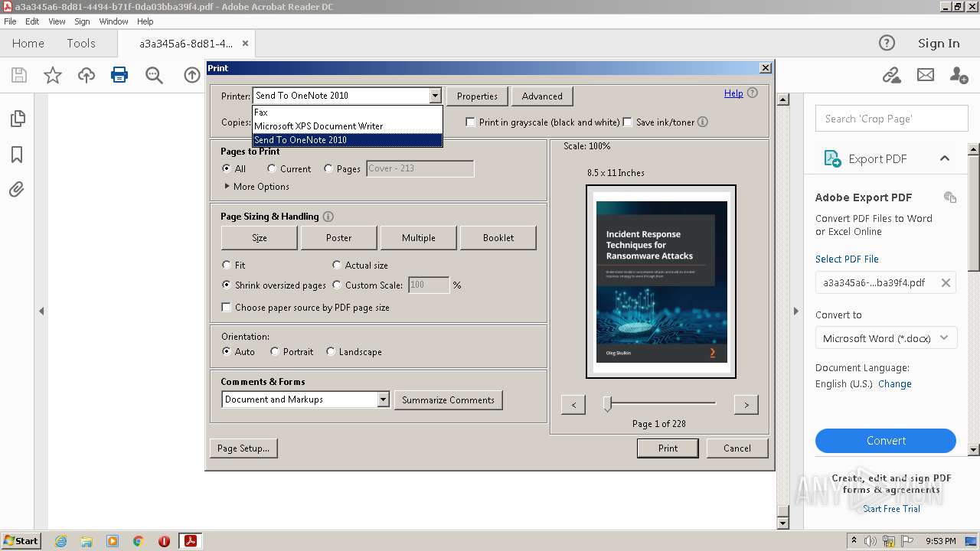This screenshot has height=551, width=980.
Task: Click the preview page slider handle
Action: pos(607,403)
